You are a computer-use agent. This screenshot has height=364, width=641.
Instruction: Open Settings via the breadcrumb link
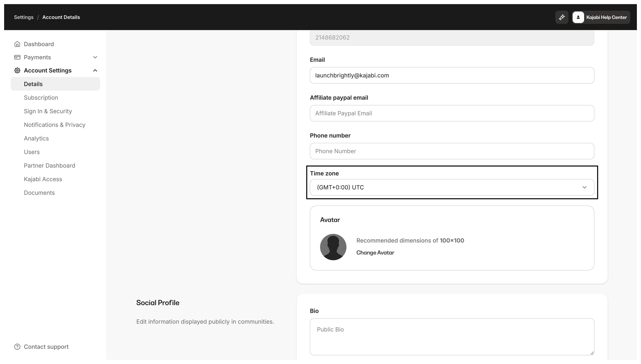[x=24, y=17]
